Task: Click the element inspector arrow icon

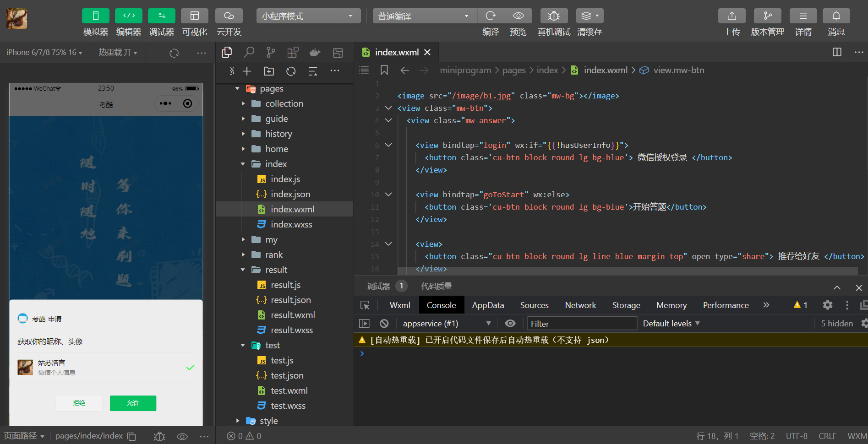Action: (365, 305)
